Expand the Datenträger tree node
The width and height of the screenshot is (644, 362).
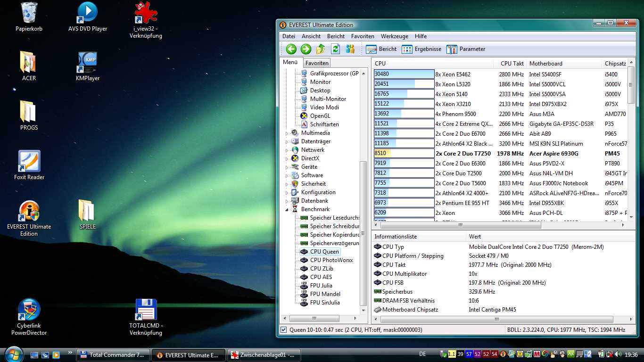(x=287, y=142)
